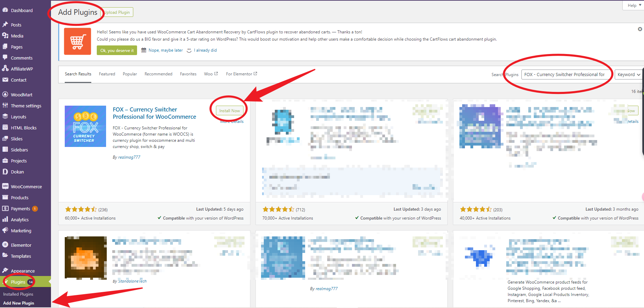
Task: Click the Products box icon
Action: pyautogui.click(x=5, y=198)
